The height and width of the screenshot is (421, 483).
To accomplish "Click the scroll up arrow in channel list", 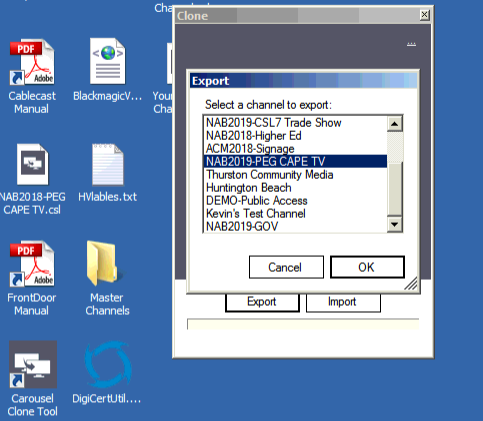I will pos(395,124).
